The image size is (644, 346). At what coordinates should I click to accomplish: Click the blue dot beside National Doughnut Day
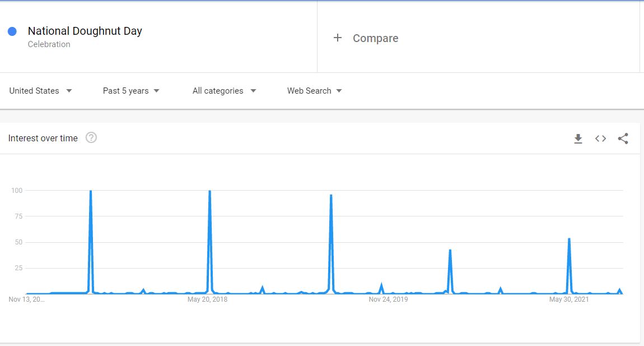click(x=12, y=31)
